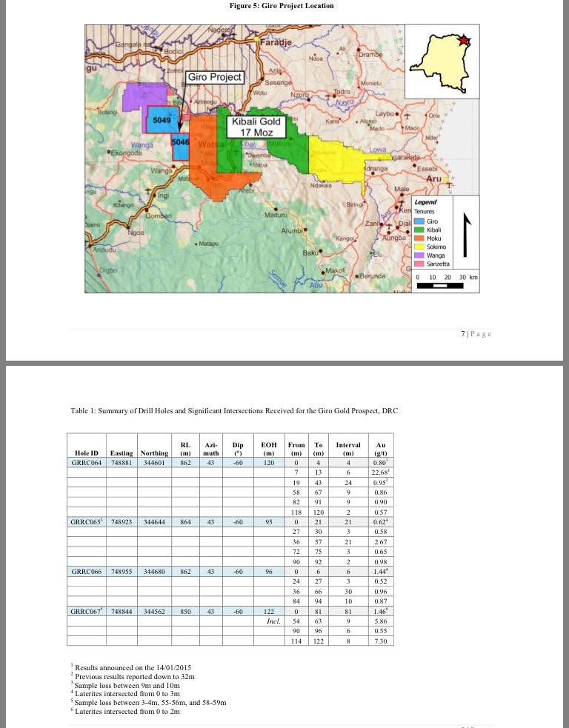
Task: Click the Berunda place label
Action: [x=373, y=275]
